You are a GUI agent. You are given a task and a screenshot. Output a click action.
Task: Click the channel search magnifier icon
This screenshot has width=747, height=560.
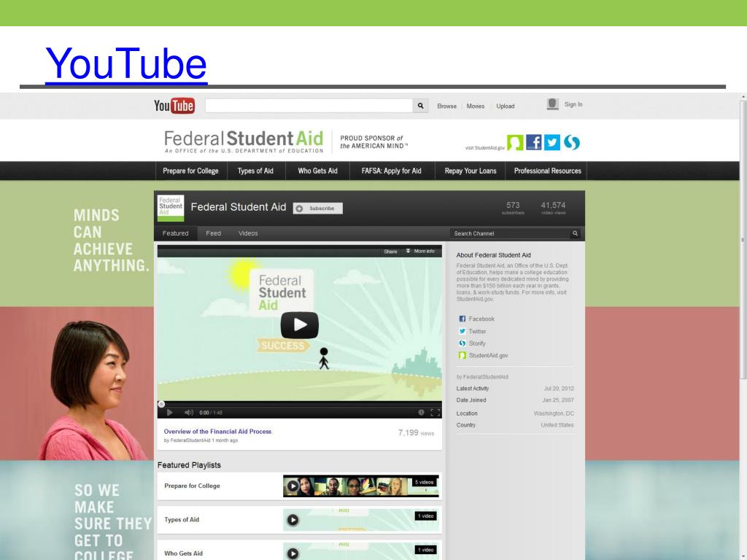point(575,233)
